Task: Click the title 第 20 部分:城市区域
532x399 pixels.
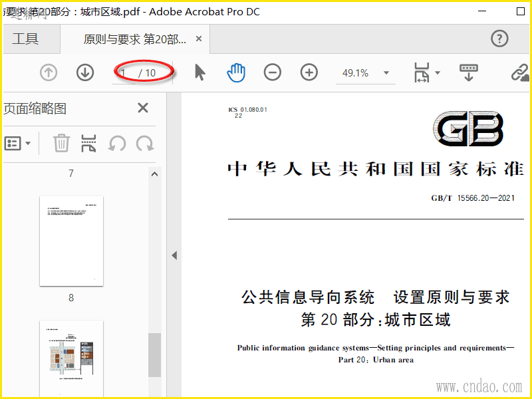Action: [x=376, y=320]
